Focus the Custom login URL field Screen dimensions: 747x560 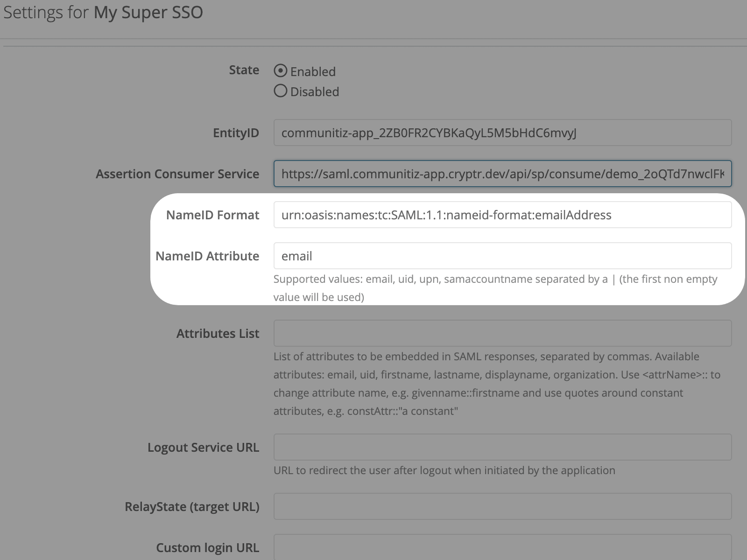point(502,547)
